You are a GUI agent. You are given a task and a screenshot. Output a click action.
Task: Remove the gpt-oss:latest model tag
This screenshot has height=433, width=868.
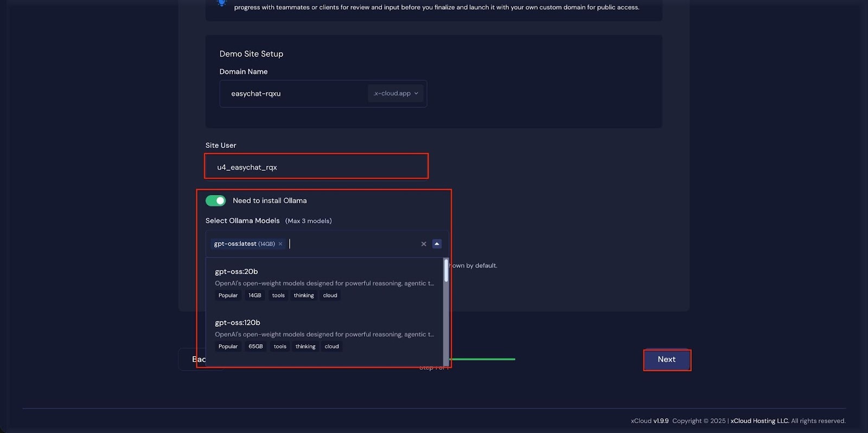(x=280, y=244)
